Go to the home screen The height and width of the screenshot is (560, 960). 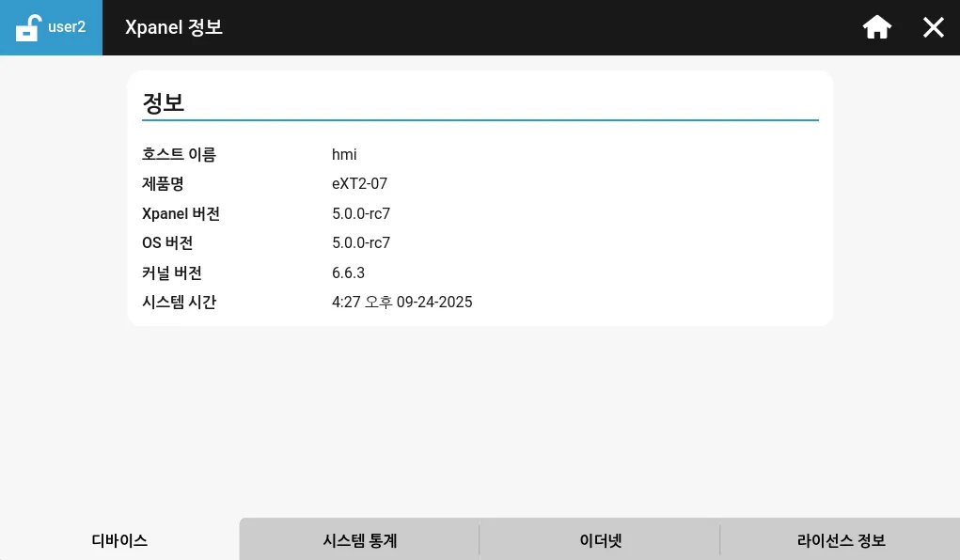point(876,27)
